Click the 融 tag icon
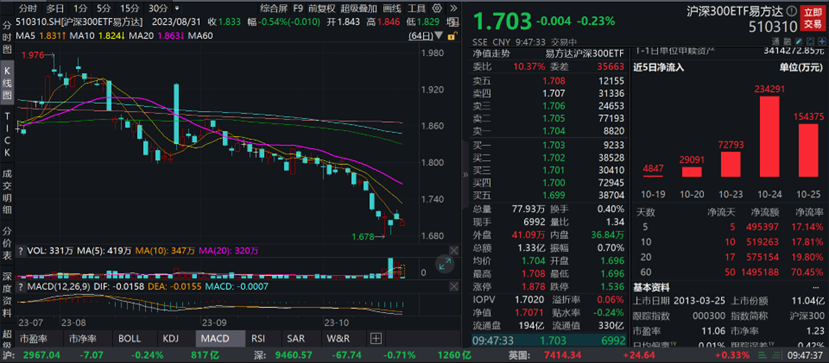This screenshot has height=363, width=829. (x=787, y=41)
